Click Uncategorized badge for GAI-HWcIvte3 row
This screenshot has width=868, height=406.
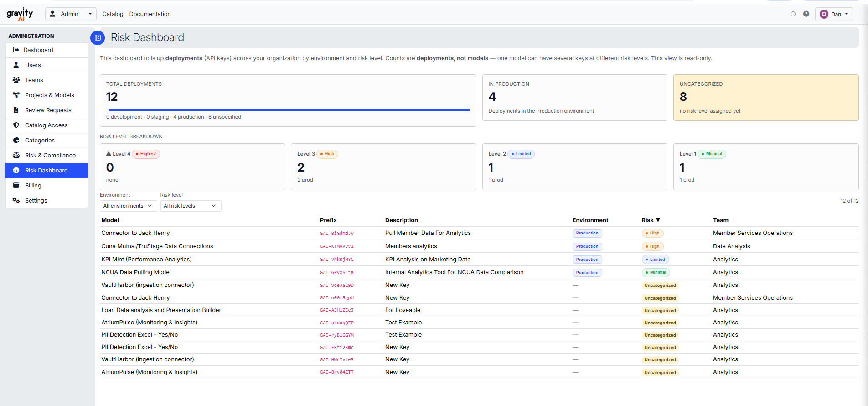pyautogui.click(x=660, y=360)
